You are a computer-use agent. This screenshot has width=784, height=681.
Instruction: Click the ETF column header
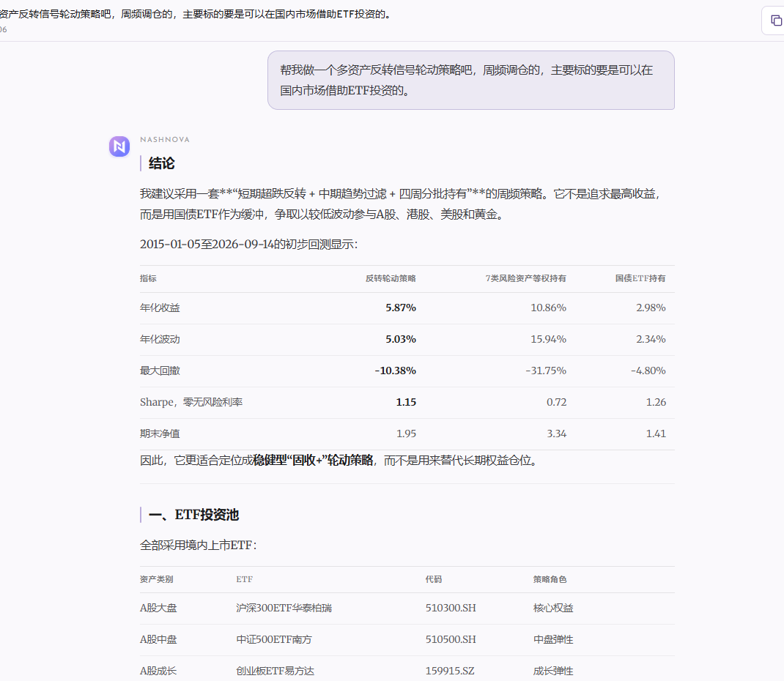click(x=245, y=579)
